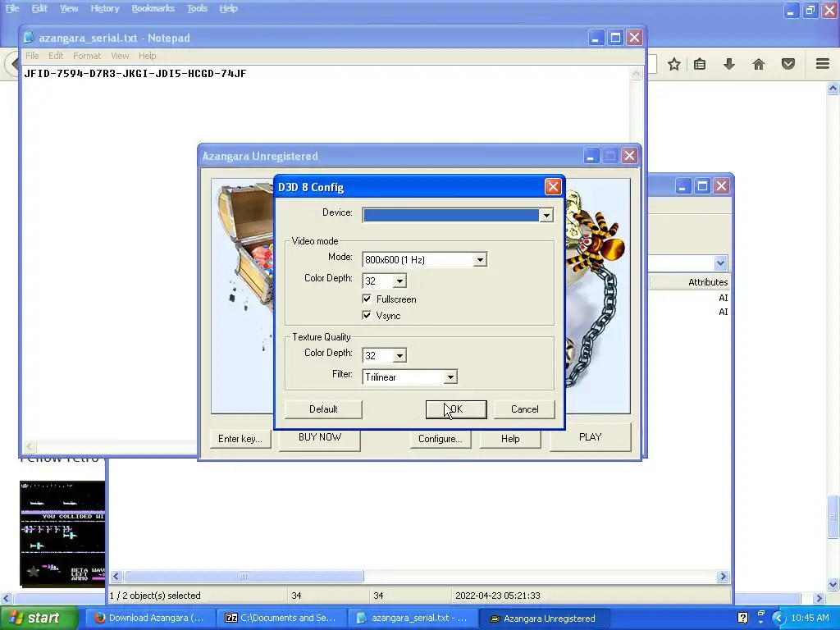The height and width of the screenshot is (630, 840).
Task: Open Firefox bookmarks list icon
Action: pos(700,64)
